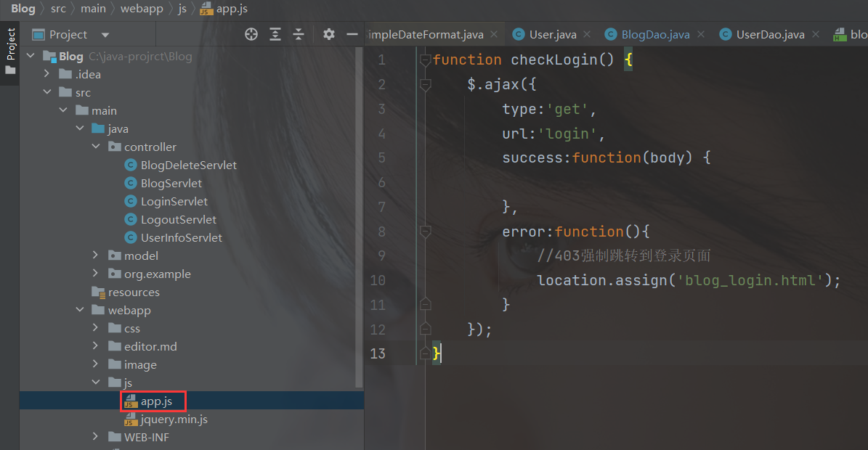The image size is (868, 450).
Task: Expand the model package
Action: [96, 255]
